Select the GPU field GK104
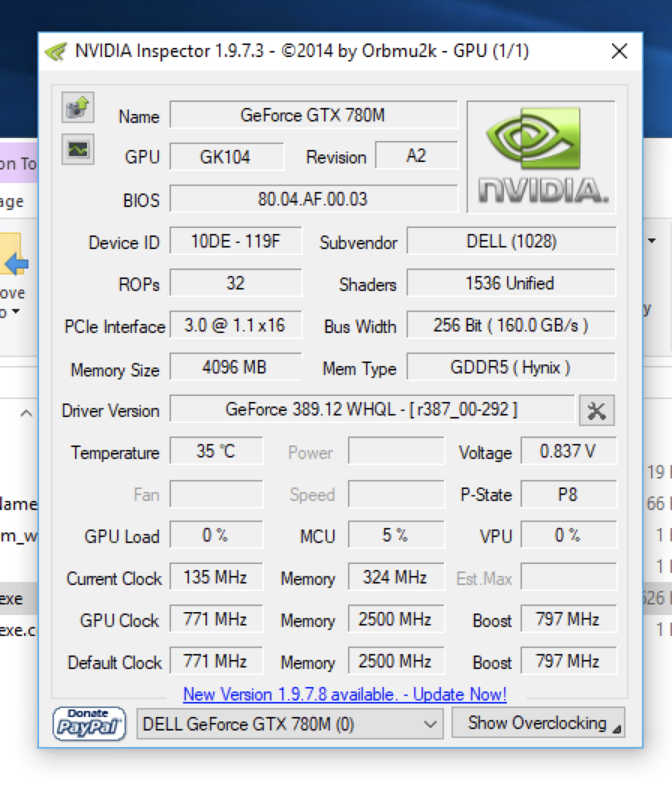Image resolution: width=672 pixels, height=792 pixels. 226,157
